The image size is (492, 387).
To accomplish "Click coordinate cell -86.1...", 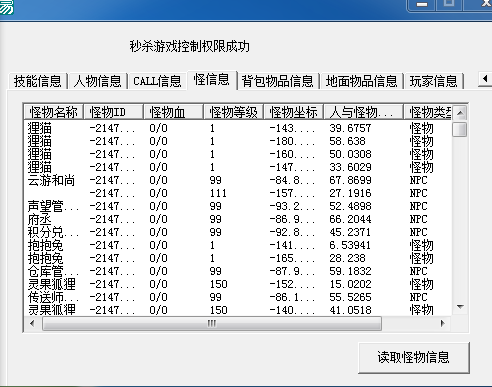I will (292, 297).
